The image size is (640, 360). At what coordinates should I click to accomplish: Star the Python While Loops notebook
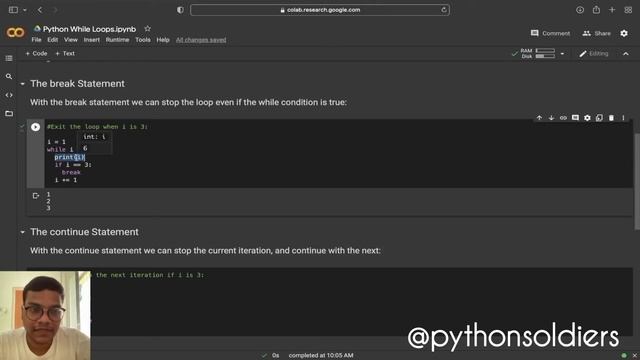coord(148,29)
